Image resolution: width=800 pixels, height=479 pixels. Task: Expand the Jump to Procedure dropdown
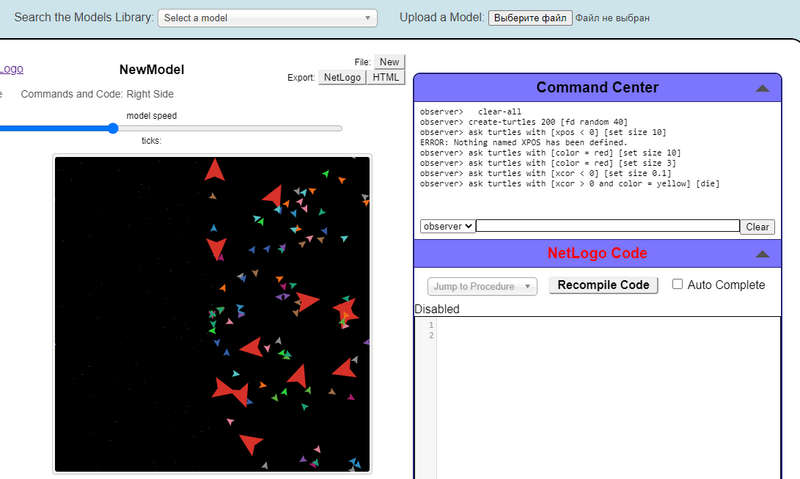[x=482, y=286]
